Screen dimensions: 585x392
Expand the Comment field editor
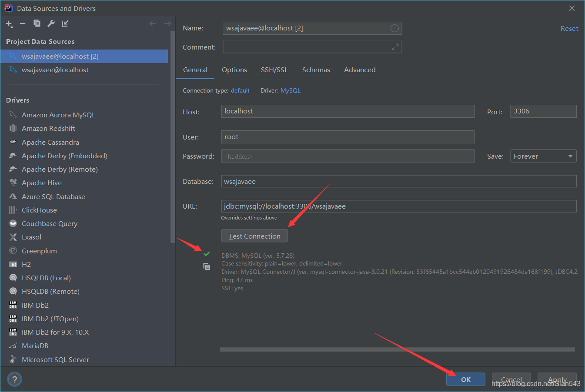(x=395, y=47)
